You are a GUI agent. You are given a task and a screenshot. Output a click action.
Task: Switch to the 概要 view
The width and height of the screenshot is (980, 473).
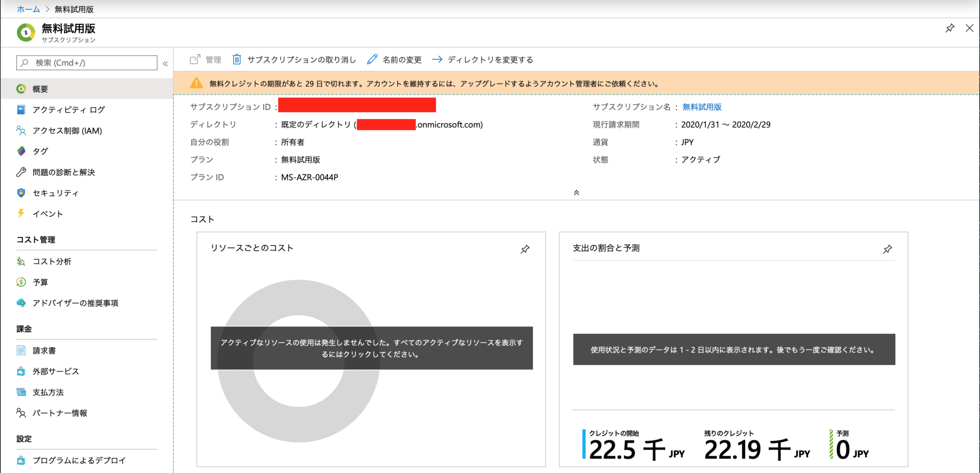[x=40, y=88]
